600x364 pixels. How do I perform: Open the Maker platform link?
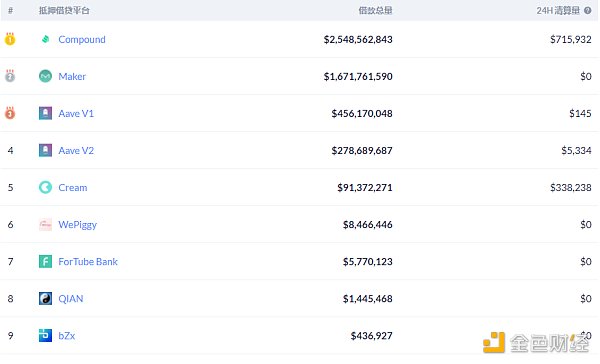click(x=72, y=77)
